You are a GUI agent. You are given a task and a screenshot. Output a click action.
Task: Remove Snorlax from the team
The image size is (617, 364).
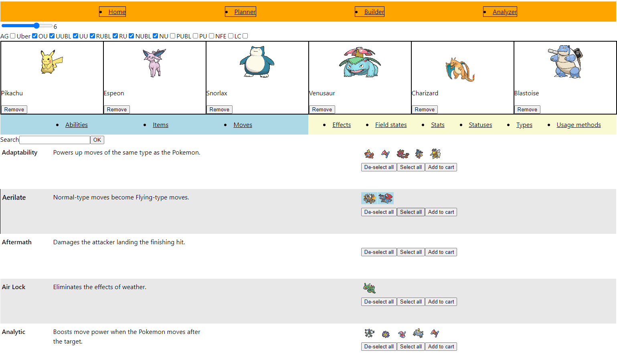pos(219,109)
